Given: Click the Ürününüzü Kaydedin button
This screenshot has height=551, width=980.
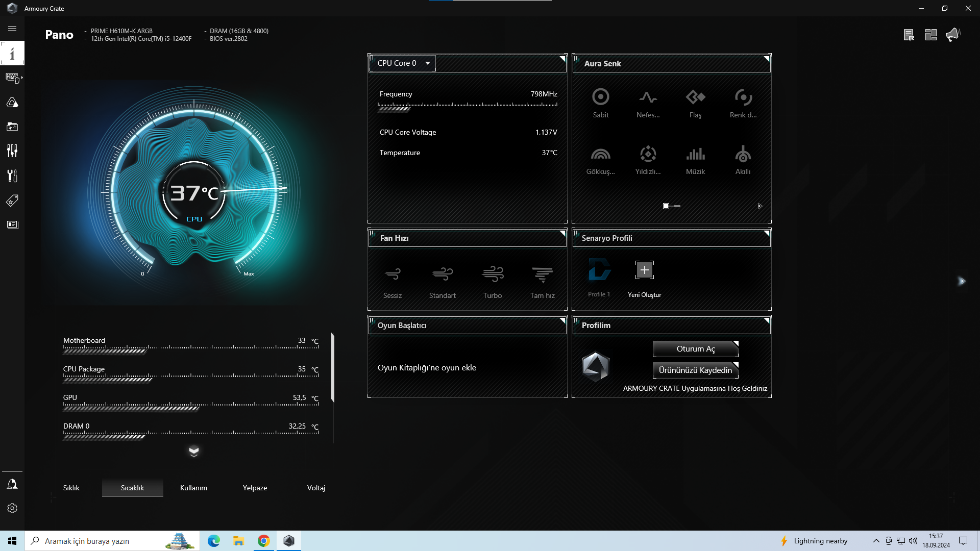Looking at the screenshot, I should [x=696, y=370].
